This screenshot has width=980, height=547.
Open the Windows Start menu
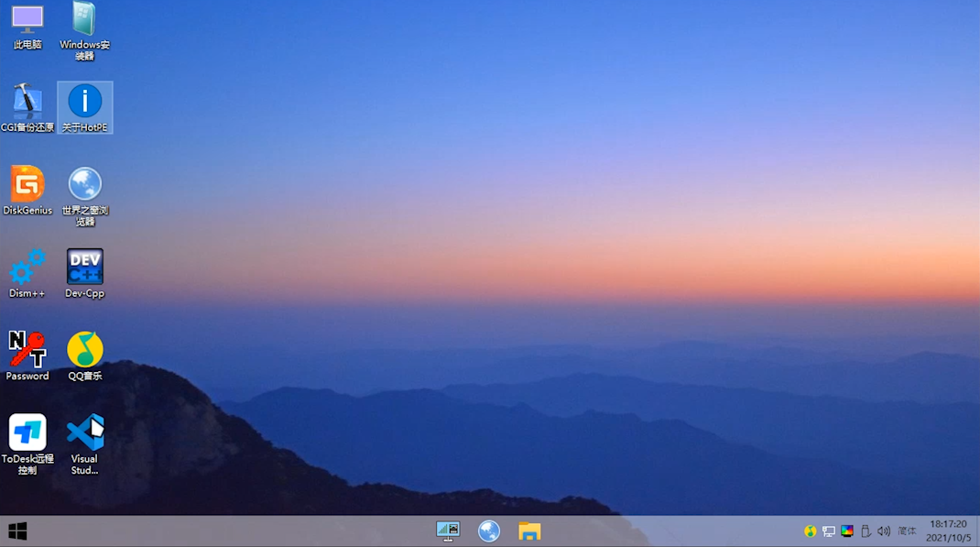point(17,531)
